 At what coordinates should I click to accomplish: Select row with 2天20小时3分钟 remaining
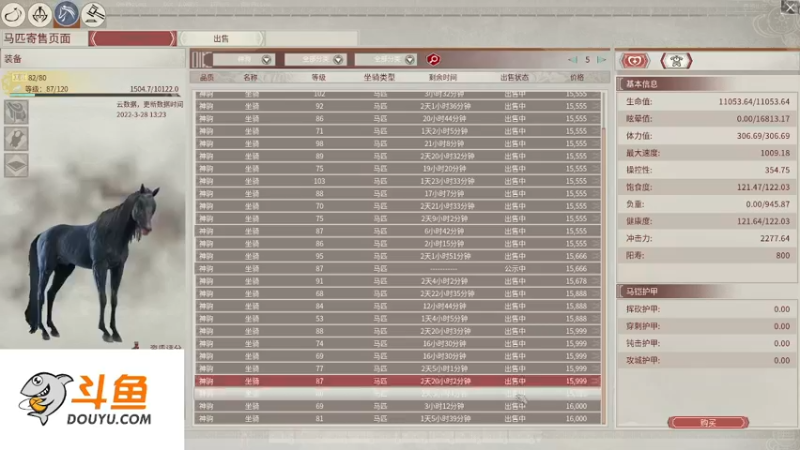(397, 331)
